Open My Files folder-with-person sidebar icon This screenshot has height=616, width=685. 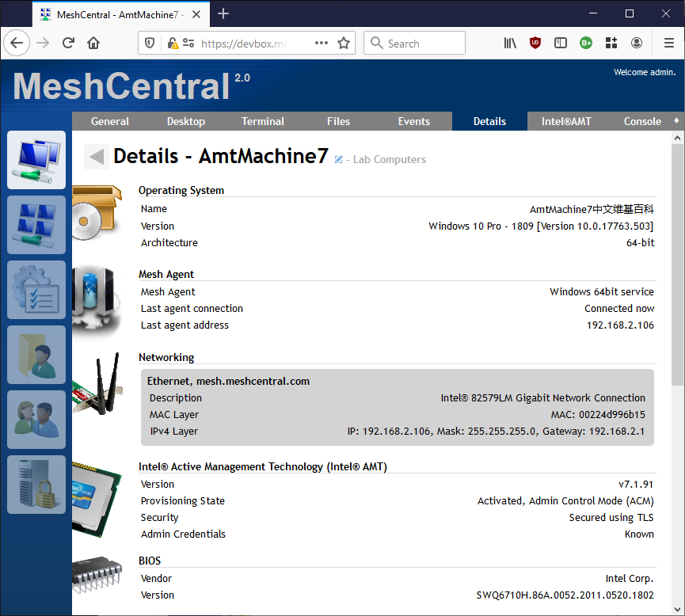[x=36, y=355]
